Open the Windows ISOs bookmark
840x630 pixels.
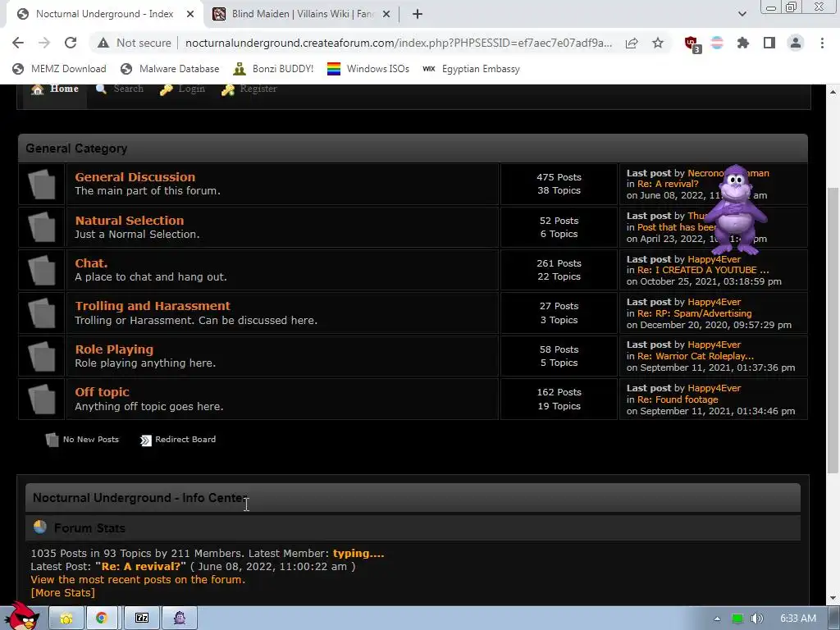pyautogui.click(x=368, y=69)
